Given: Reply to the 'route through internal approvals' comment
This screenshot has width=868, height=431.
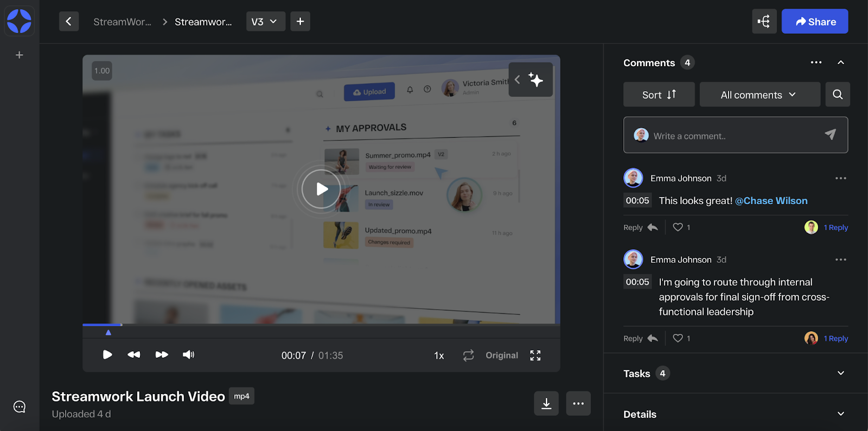Looking at the screenshot, I should (641, 338).
